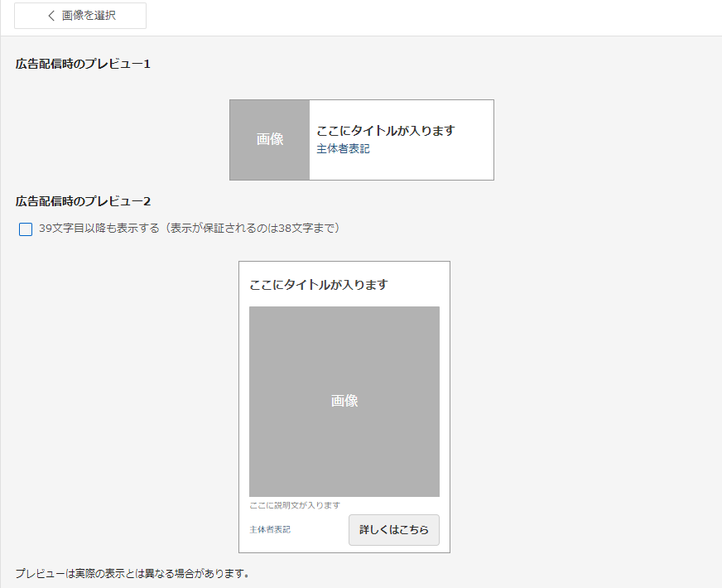
Task: Click the title ここにタイトルが入ります in preview 2
Action: coord(319,285)
